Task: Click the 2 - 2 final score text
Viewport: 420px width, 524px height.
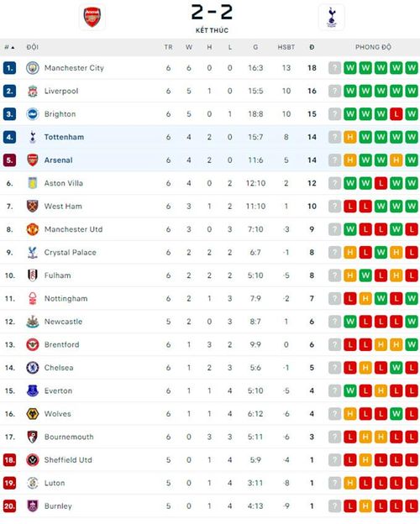Action: point(212,13)
